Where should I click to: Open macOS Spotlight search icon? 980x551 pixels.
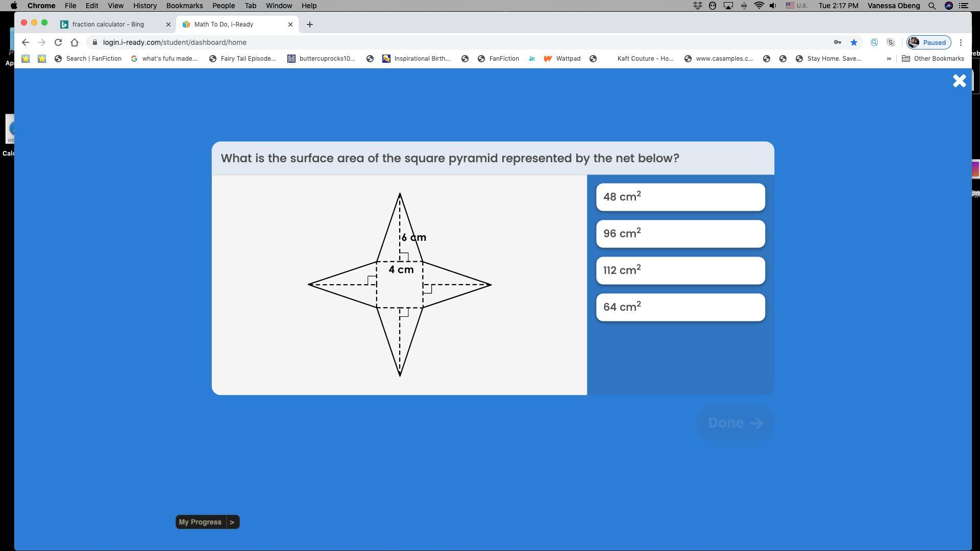click(x=932, y=6)
